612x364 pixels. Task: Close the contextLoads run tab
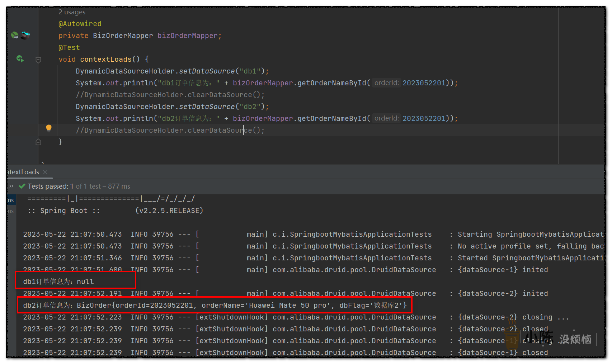tap(45, 172)
